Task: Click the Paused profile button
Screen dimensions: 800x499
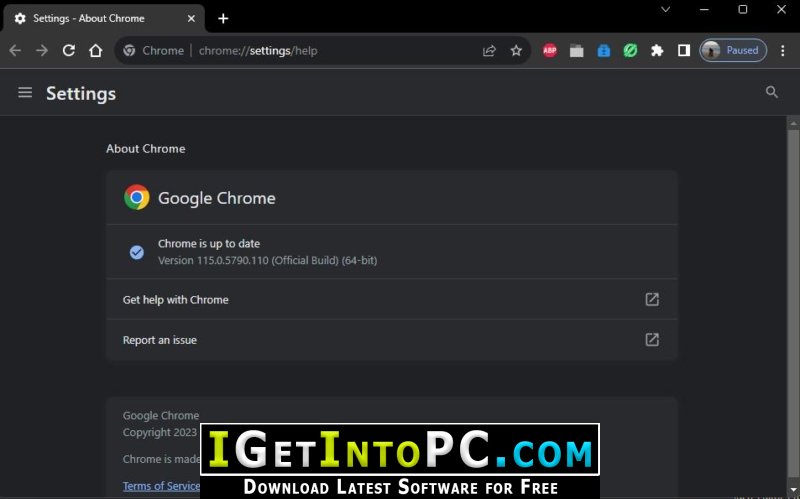Action: click(733, 51)
